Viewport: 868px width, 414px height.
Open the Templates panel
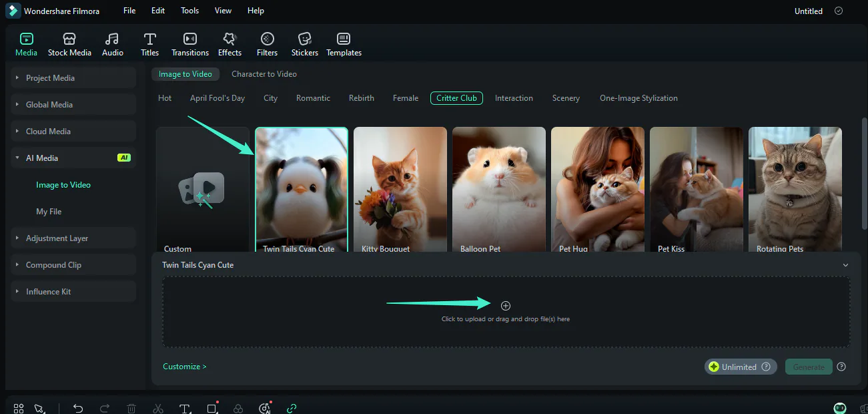click(x=344, y=43)
